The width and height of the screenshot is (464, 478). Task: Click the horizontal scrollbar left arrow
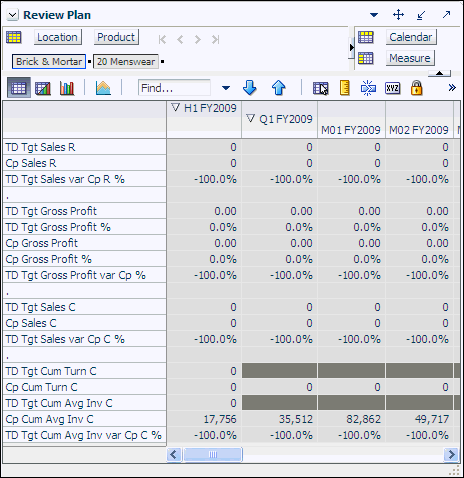pos(174,454)
